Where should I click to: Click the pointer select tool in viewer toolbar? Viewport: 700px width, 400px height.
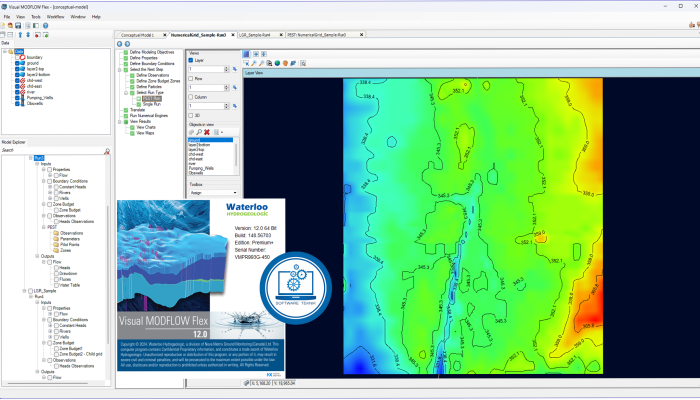pyautogui.click(x=246, y=63)
